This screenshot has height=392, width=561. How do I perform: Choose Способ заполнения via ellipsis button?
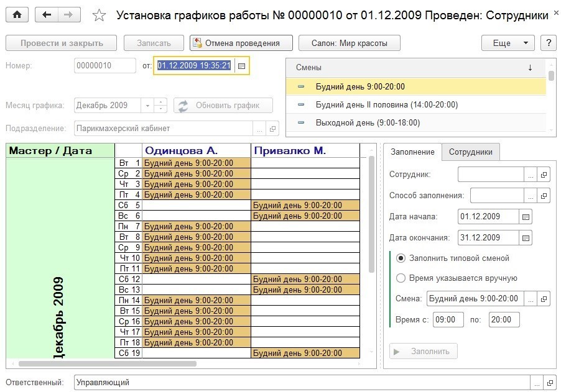coord(531,196)
